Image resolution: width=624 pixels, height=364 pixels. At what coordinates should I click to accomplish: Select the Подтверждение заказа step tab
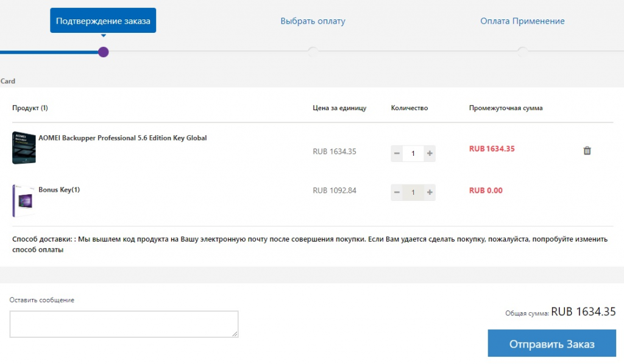tap(103, 21)
